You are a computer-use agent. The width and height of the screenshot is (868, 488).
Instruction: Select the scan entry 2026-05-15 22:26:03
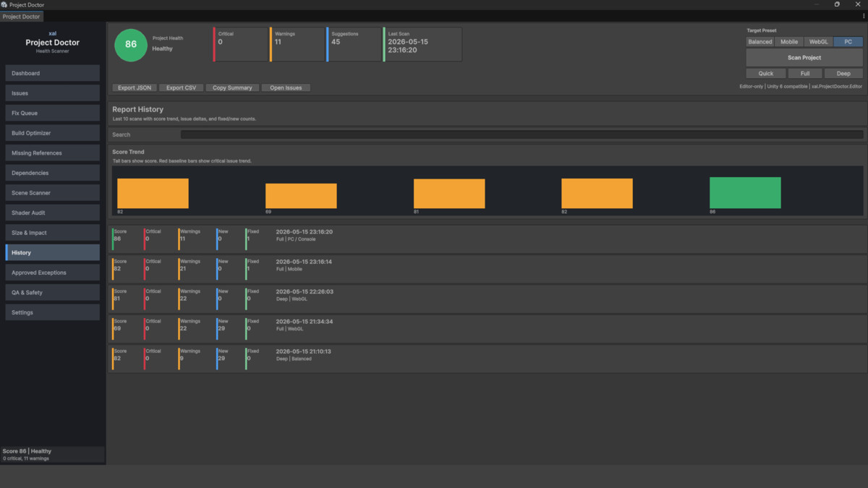point(488,299)
